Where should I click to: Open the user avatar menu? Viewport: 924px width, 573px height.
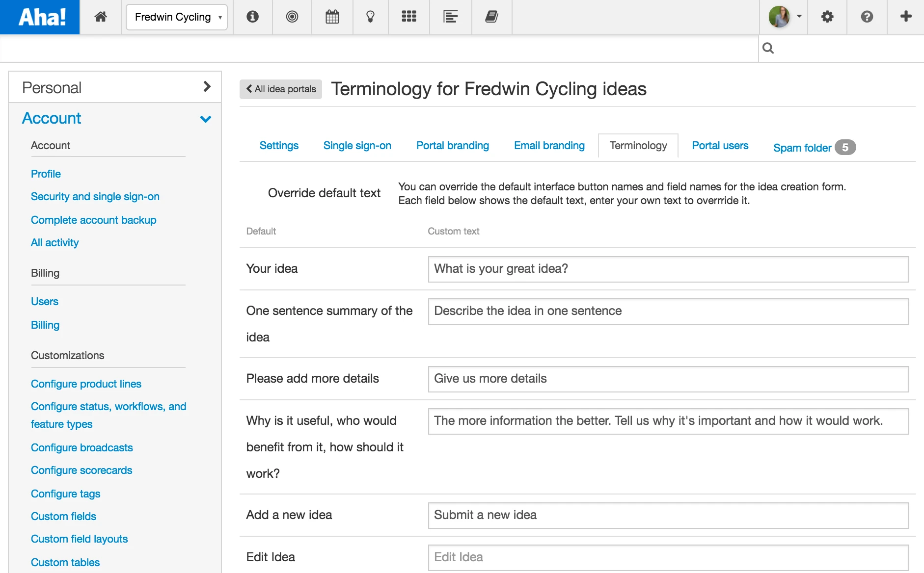point(785,17)
